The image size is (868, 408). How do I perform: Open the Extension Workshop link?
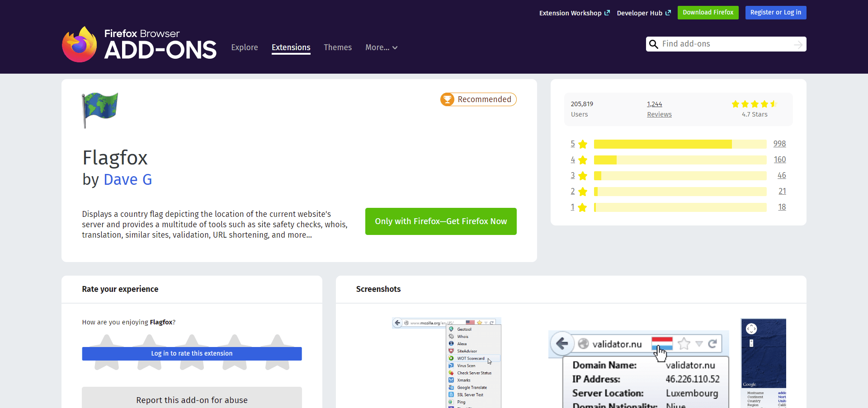574,13
